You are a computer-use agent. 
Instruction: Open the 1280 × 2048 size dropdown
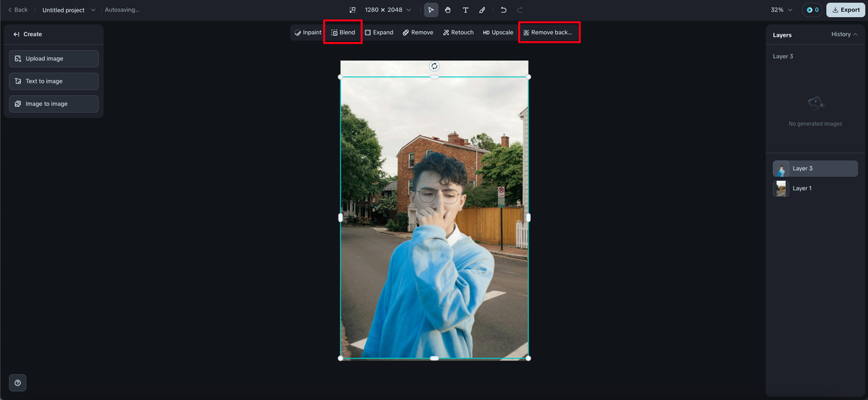(x=388, y=10)
